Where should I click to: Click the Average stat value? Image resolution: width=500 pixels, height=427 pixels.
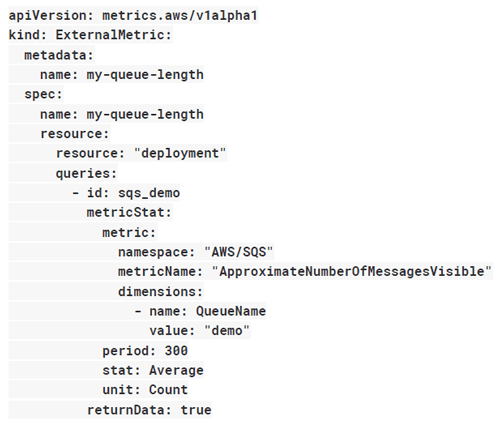[176, 370]
